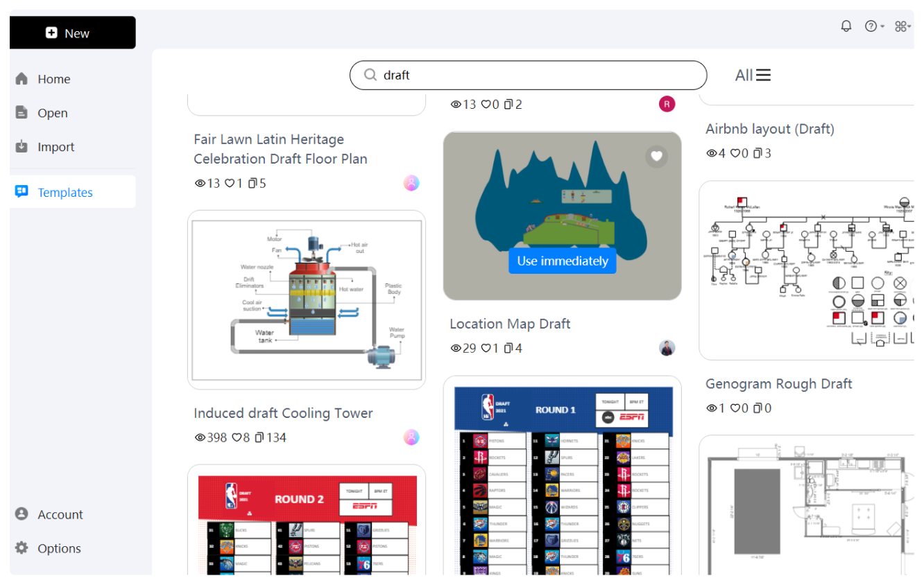Click the search magnifier icon
924x585 pixels.
point(370,75)
